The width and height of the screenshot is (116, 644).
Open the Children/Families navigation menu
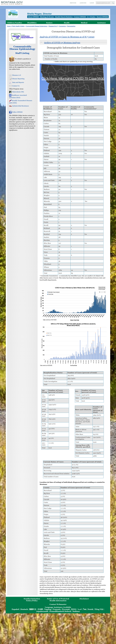point(14,23)
